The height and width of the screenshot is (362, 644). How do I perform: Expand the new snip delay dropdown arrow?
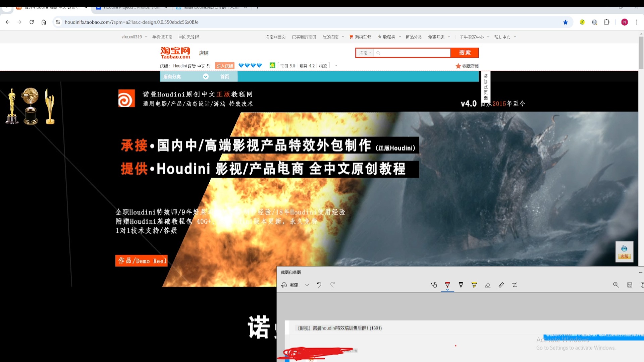(x=307, y=285)
